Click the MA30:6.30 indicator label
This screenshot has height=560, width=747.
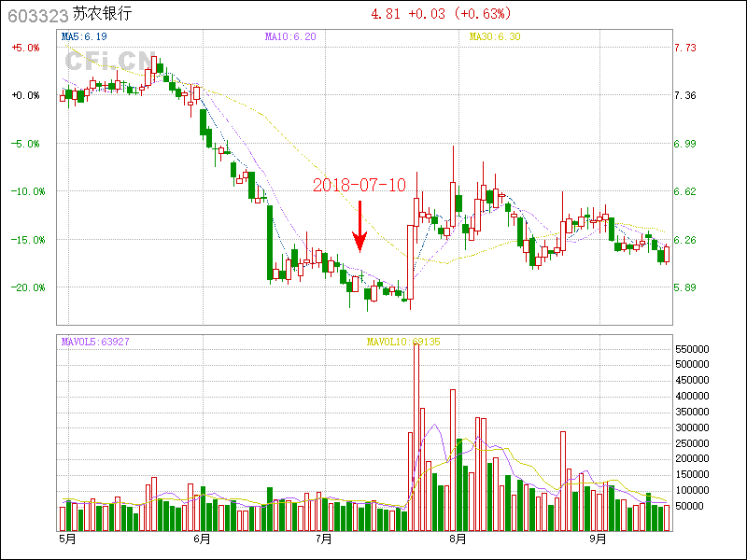(x=495, y=36)
